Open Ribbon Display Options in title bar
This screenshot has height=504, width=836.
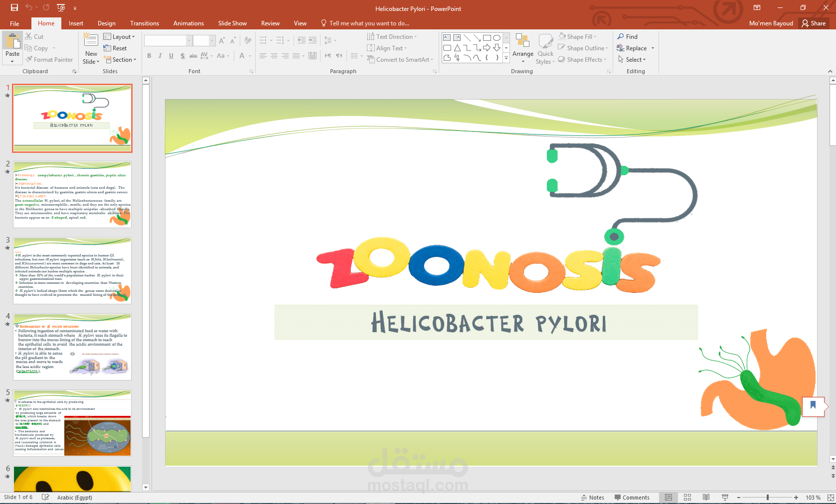757,8
